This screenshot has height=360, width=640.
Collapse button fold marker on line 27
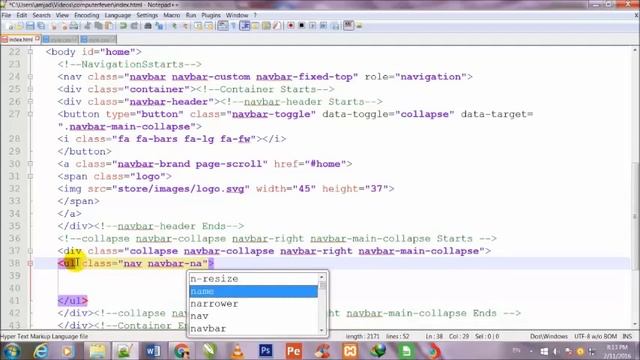pyautogui.click(x=30, y=114)
